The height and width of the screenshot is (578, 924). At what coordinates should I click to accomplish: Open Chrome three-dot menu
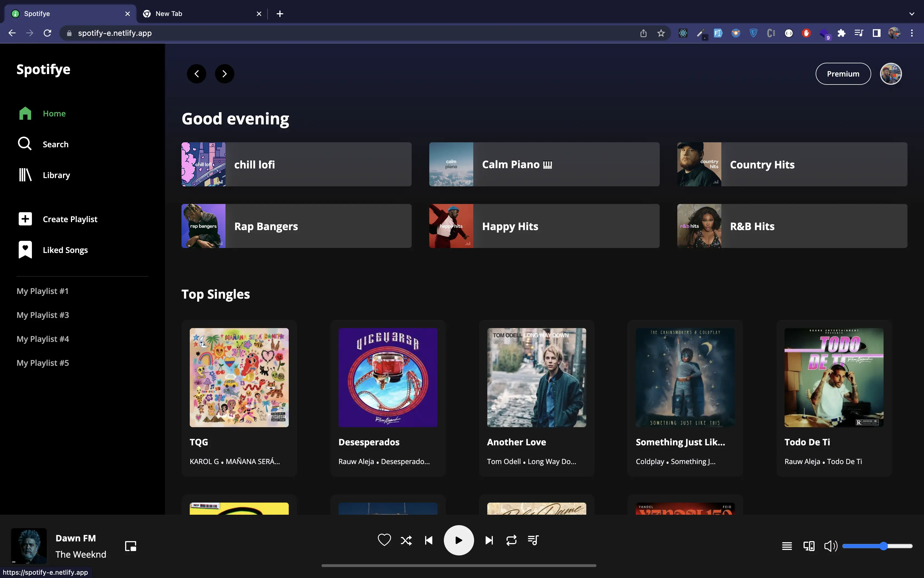click(912, 33)
